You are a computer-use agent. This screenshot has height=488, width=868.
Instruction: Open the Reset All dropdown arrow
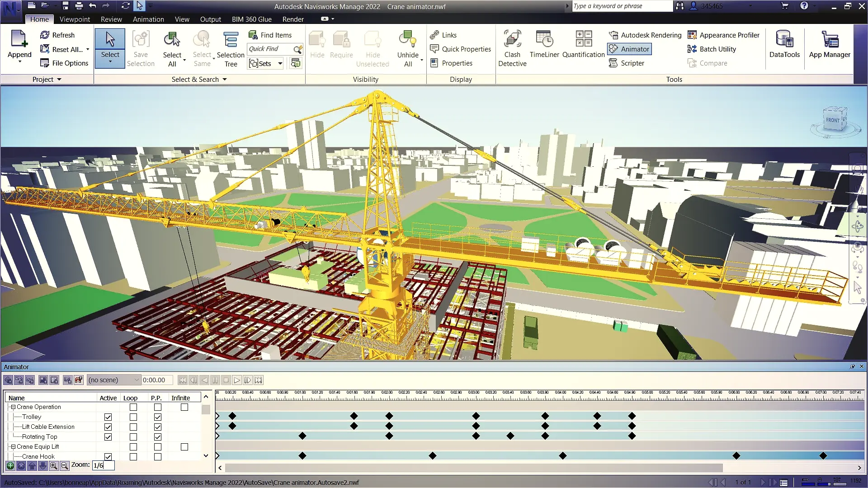(x=88, y=49)
